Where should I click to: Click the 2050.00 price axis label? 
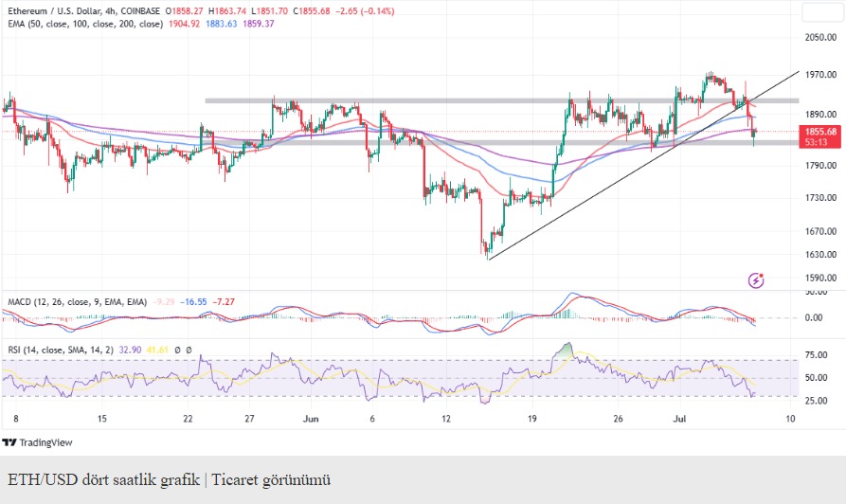coord(820,37)
